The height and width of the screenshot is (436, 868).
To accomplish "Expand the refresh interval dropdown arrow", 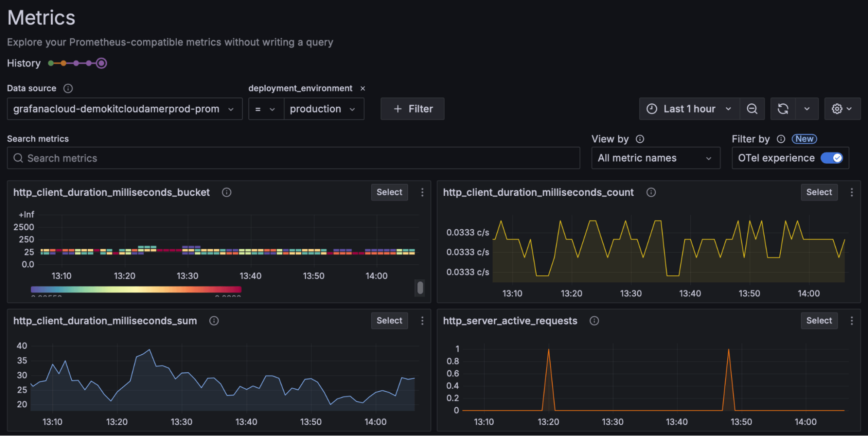I will (x=807, y=109).
